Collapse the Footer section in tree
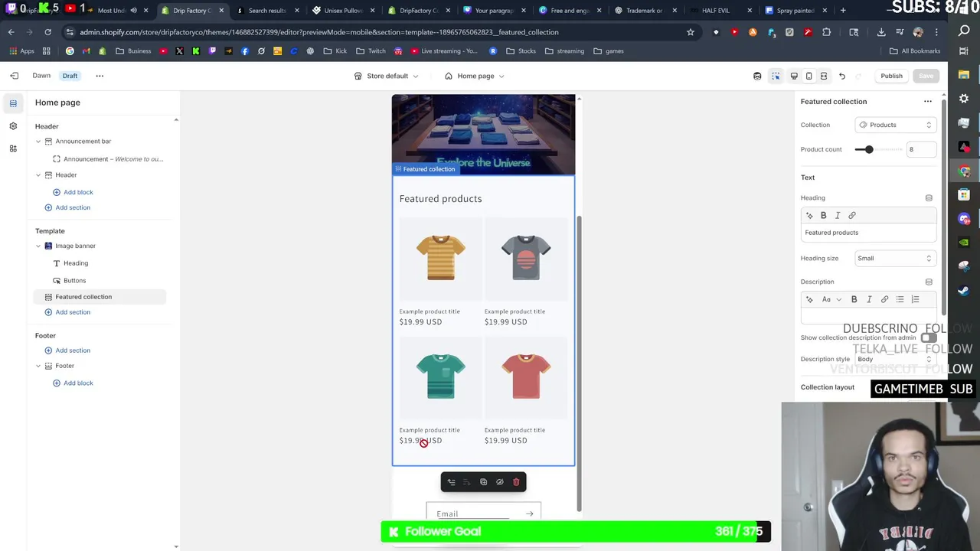 tap(38, 367)
